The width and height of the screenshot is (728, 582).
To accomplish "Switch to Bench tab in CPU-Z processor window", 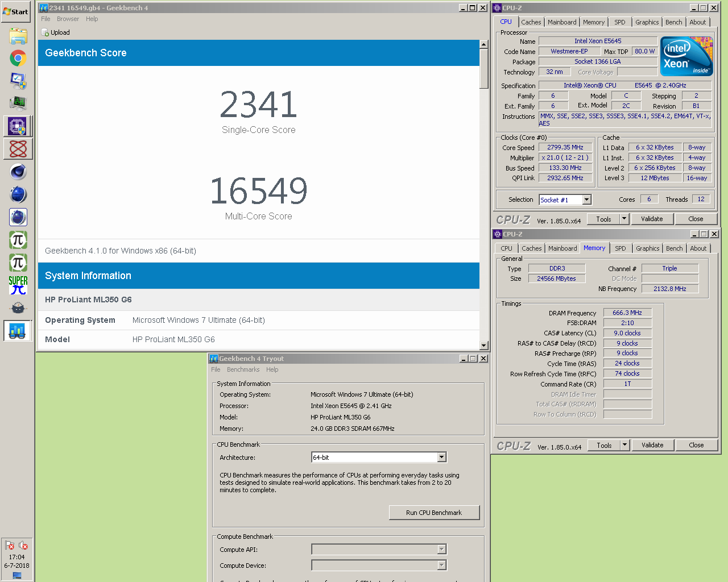I will point(673,22).
